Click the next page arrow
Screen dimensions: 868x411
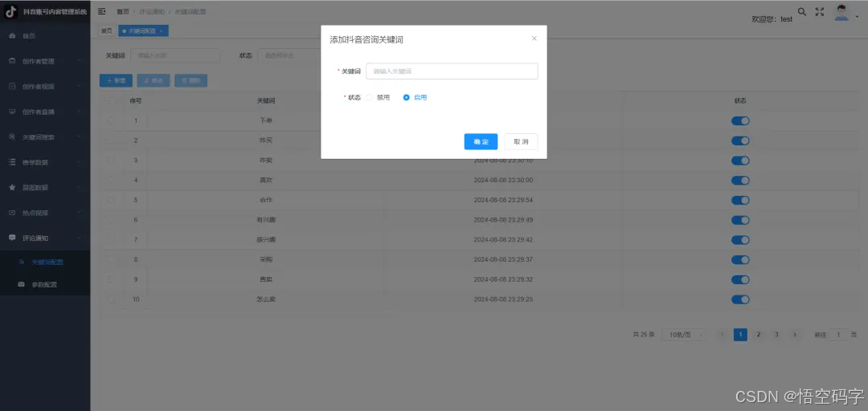point(795,335)
